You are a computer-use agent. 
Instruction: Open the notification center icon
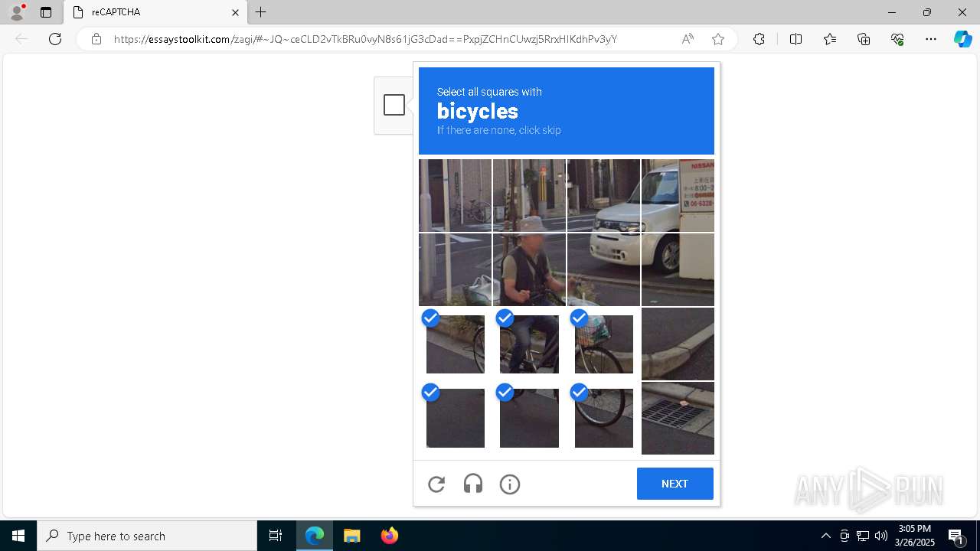coord(957,536)
